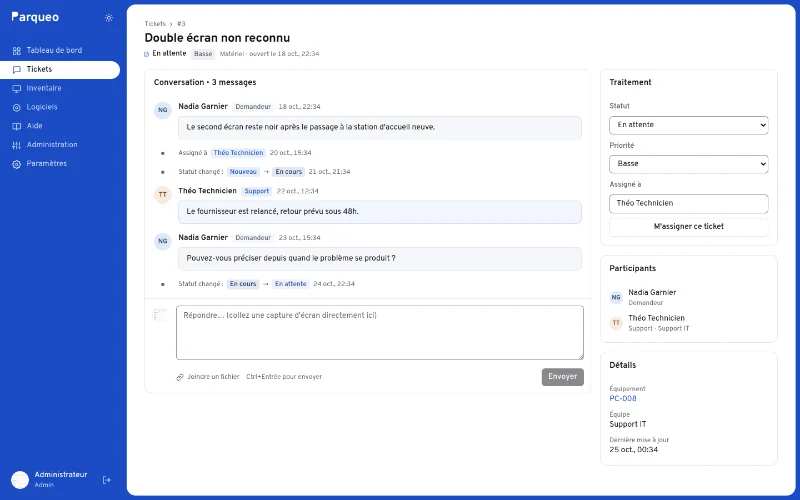Image resolution: width=800 pixels, height=500 pixels.
Task: Click the Logiciels disc icon
Action: point(17,107)
